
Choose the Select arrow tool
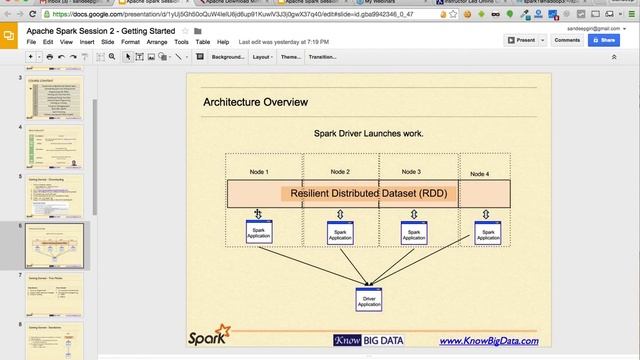[128, 57]
